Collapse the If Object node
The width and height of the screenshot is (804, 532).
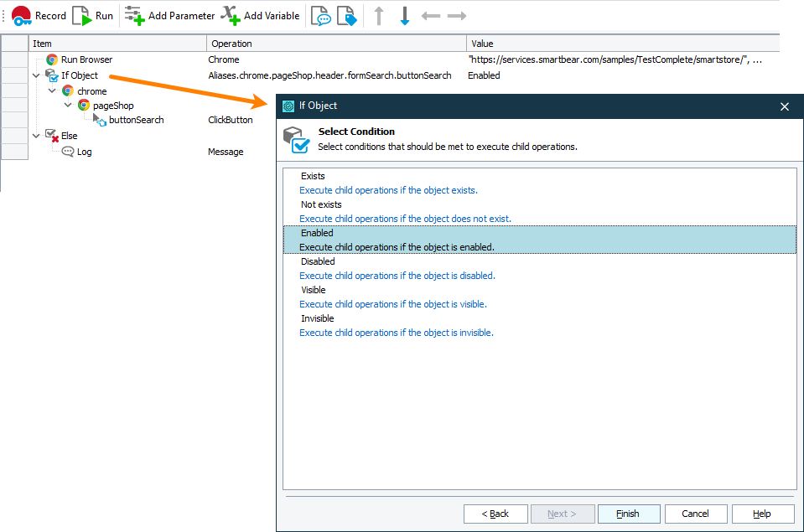pos(36,76)
